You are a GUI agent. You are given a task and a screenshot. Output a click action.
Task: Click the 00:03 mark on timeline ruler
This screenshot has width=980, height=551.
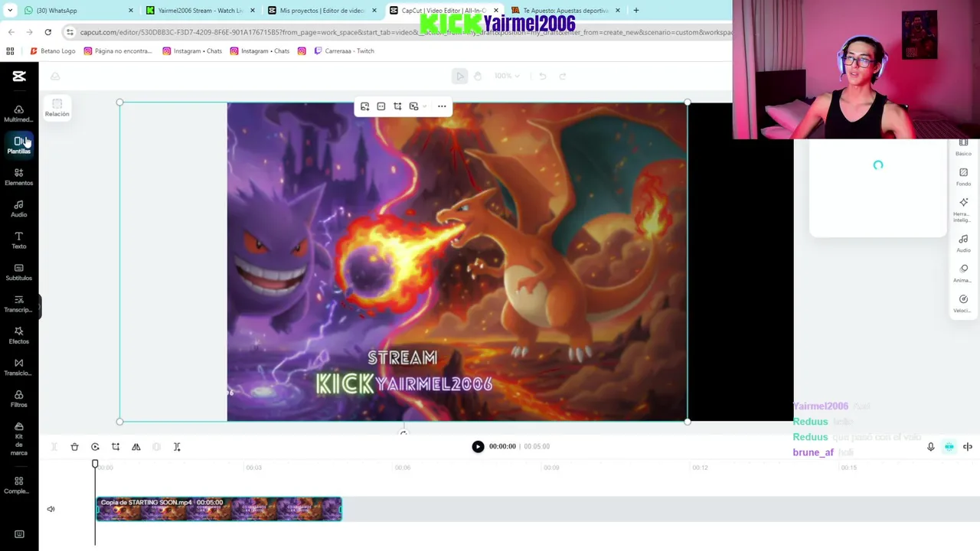pos(253,468)
